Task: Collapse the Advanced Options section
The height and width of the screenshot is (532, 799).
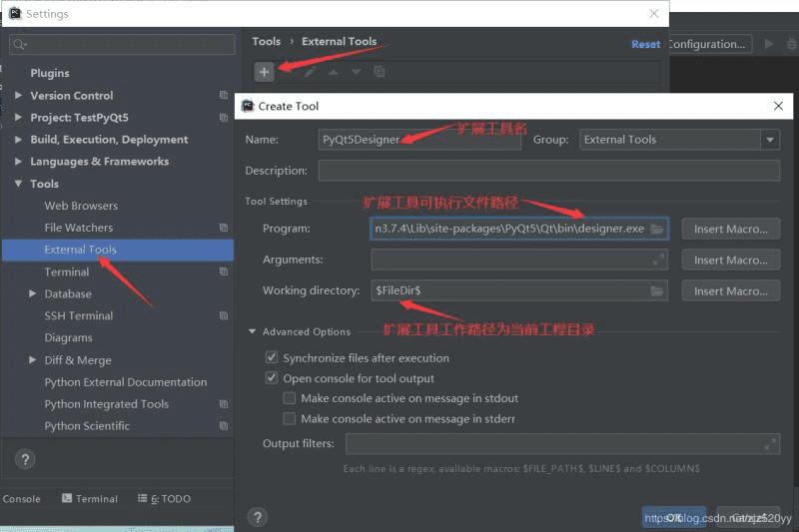Action: point(252,331)
